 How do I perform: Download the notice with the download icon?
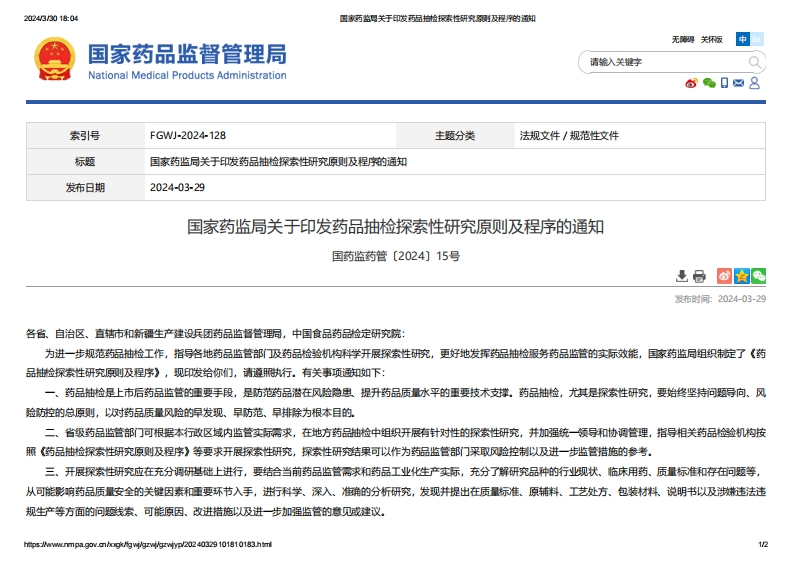click(x=682, y=276)
